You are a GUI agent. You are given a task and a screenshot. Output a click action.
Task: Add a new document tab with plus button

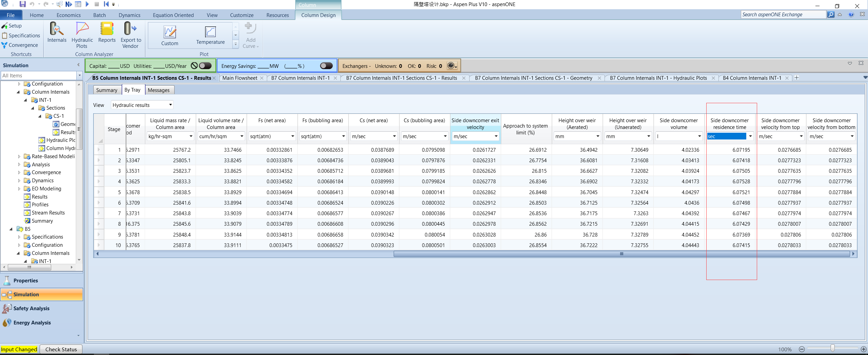tap(796, 78)
